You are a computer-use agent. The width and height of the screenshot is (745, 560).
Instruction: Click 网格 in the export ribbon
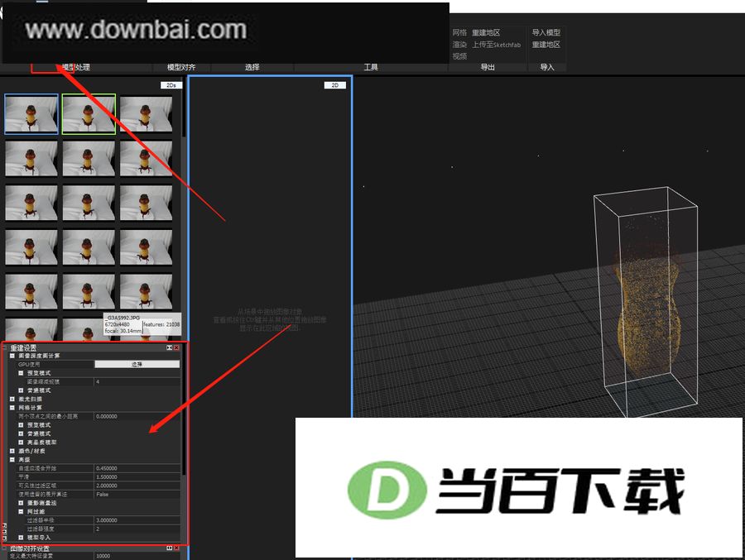coord(459,32)
